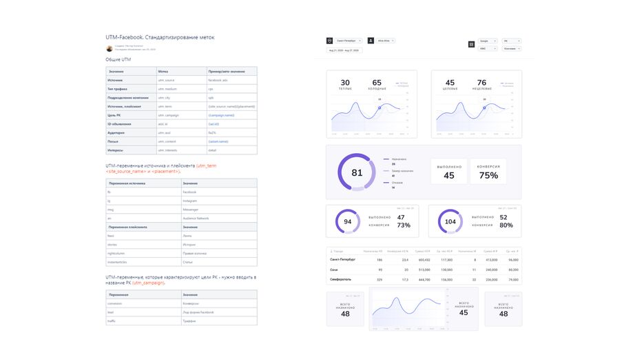Click the Источник row label

click(115, 80)
